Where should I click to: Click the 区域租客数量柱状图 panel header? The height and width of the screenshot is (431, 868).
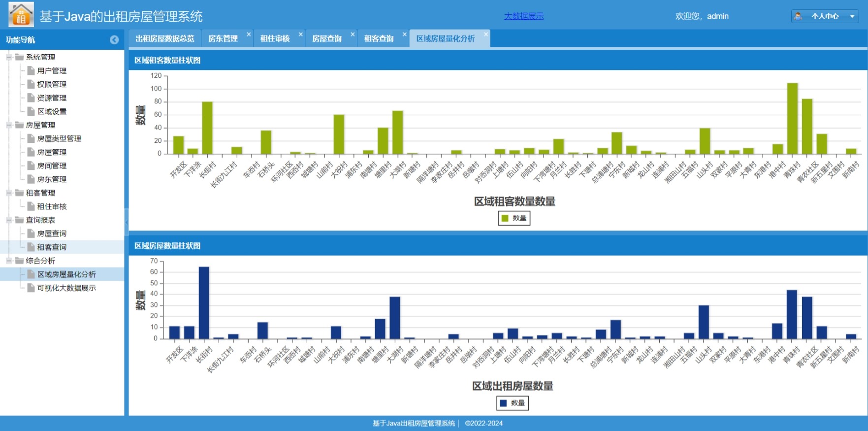click(498, 60)
